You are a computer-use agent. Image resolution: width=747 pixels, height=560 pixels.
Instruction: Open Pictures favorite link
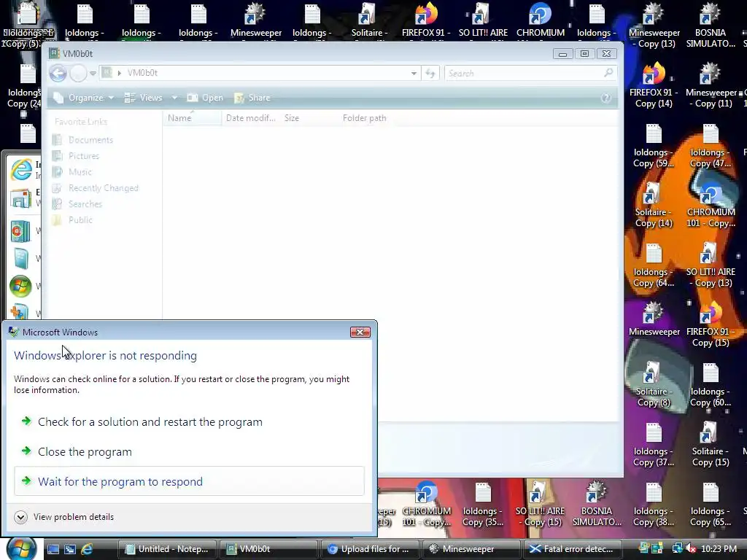point(76,156)
